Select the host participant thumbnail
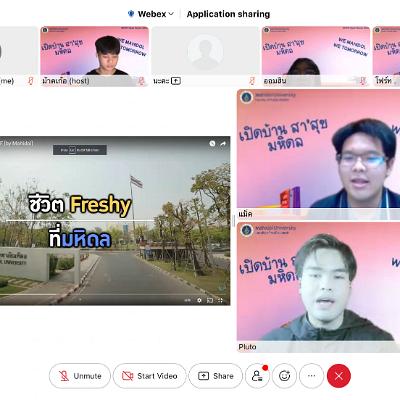The height and width of the screenshot is (400, 400). (95, 56)
